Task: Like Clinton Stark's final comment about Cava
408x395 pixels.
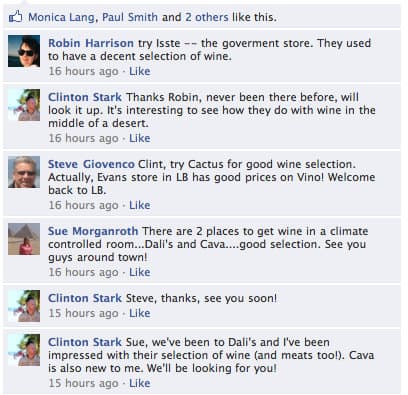Action: tap(140, 383)
